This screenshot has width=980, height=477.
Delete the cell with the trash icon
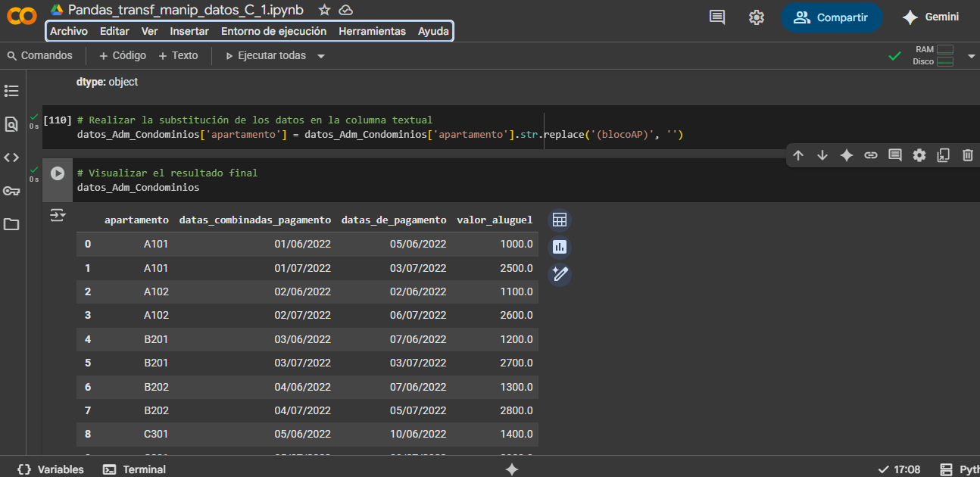[968, 155]
